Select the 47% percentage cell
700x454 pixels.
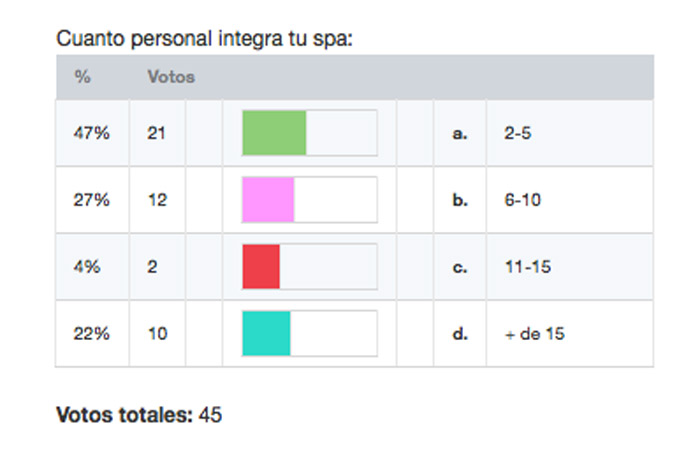tap(92, 133)
